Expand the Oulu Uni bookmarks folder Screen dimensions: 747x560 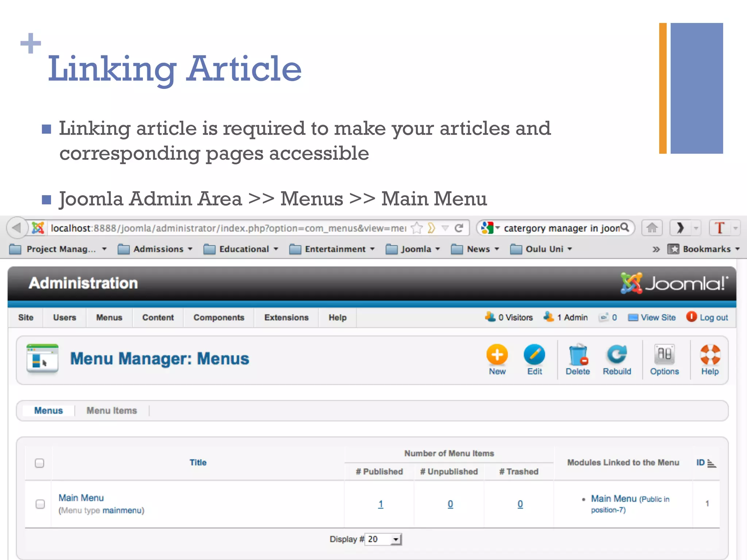point(541,249)
